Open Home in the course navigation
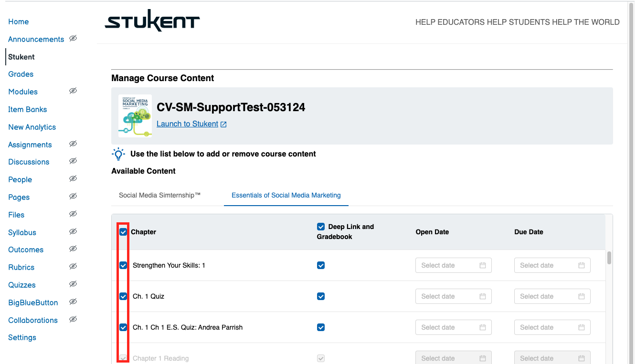Screen dimensions: 636x364 tap(19, 22)
